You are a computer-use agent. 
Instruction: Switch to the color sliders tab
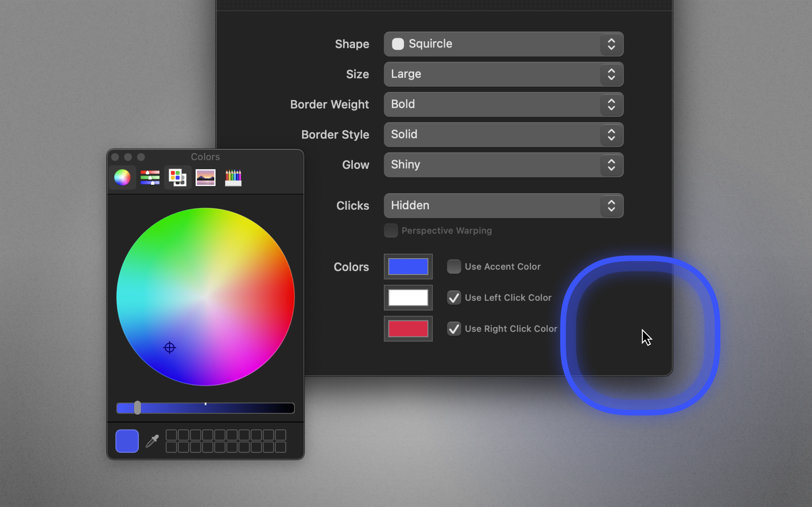click(150, 177)
